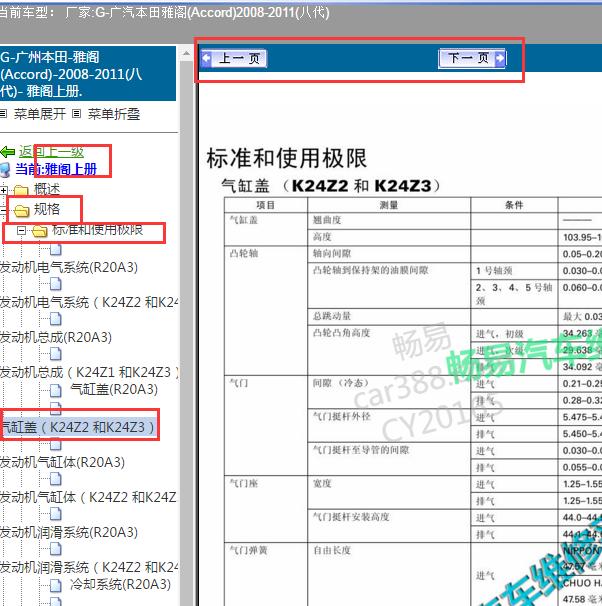Click document icon directly above 发动机电气系统(R20A3)
Viewport: 602px width, 606px height.
coord(56,250)
